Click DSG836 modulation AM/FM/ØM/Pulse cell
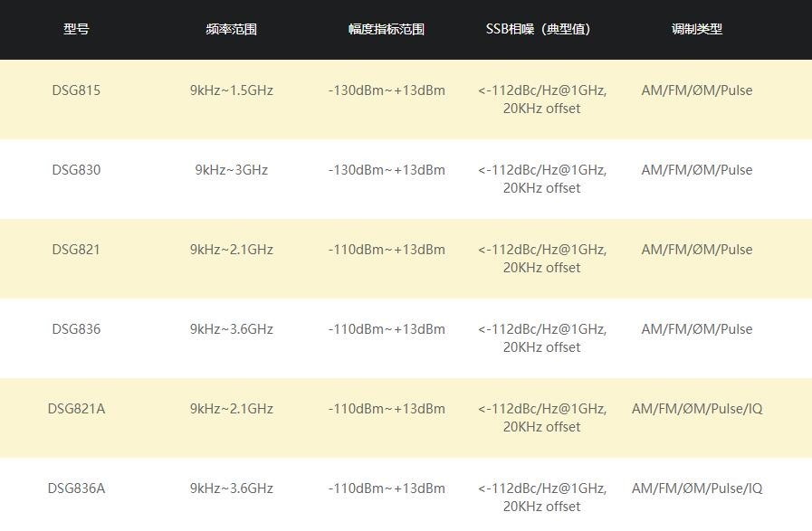The width and height of the screenshot is (812, 531). (x=697, y=329)
